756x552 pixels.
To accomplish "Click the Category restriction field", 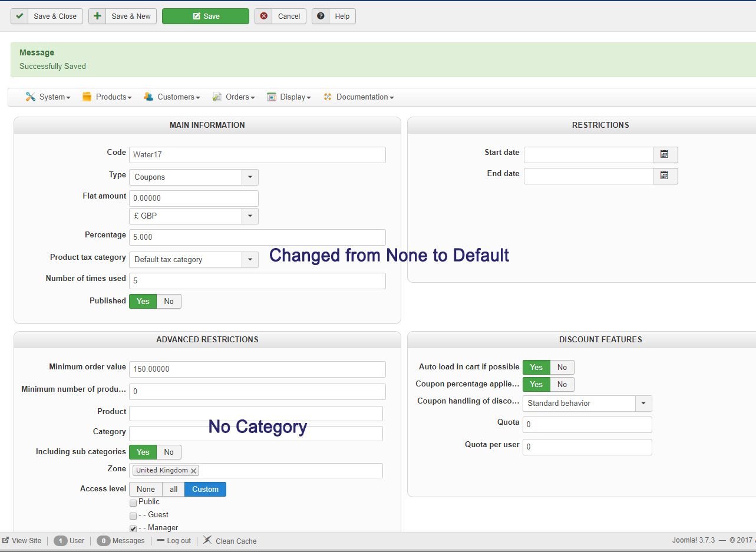I will tap(256, 433).
